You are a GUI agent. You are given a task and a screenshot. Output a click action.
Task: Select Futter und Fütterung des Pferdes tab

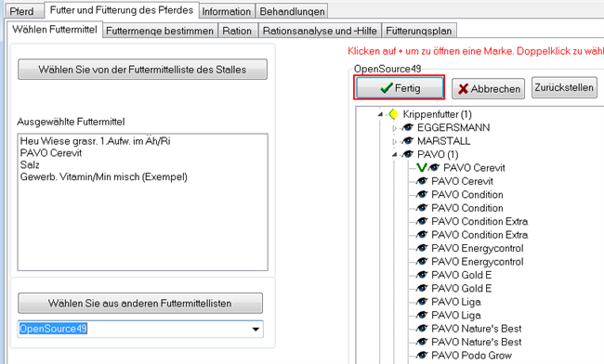tap(122, 10)
